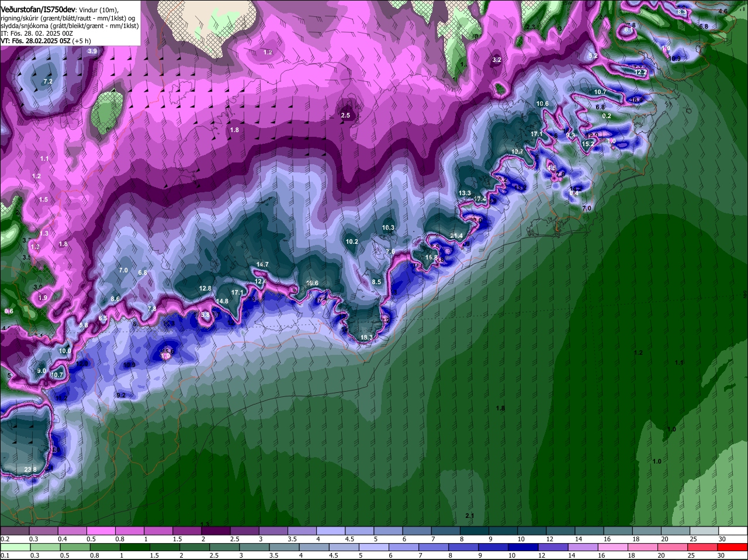Click the dark purple swatch labeled 2
The height and width of the screenshot is (560, 748).
[216, 531]
